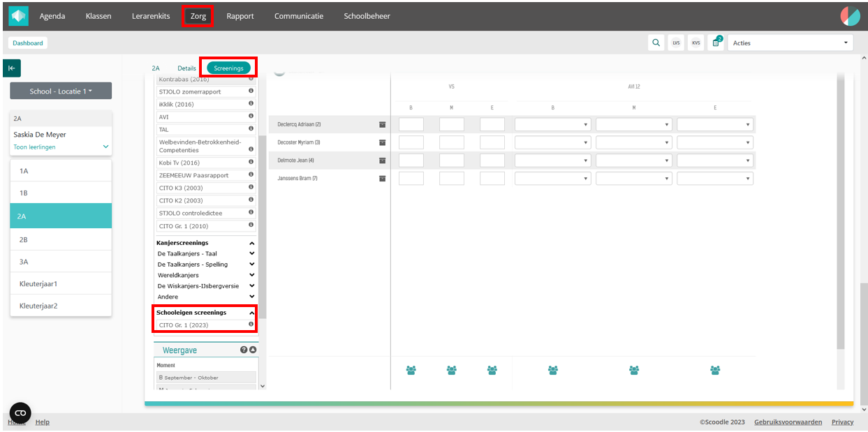Open the notifications clipboard icon with badge

click(716, 43)
